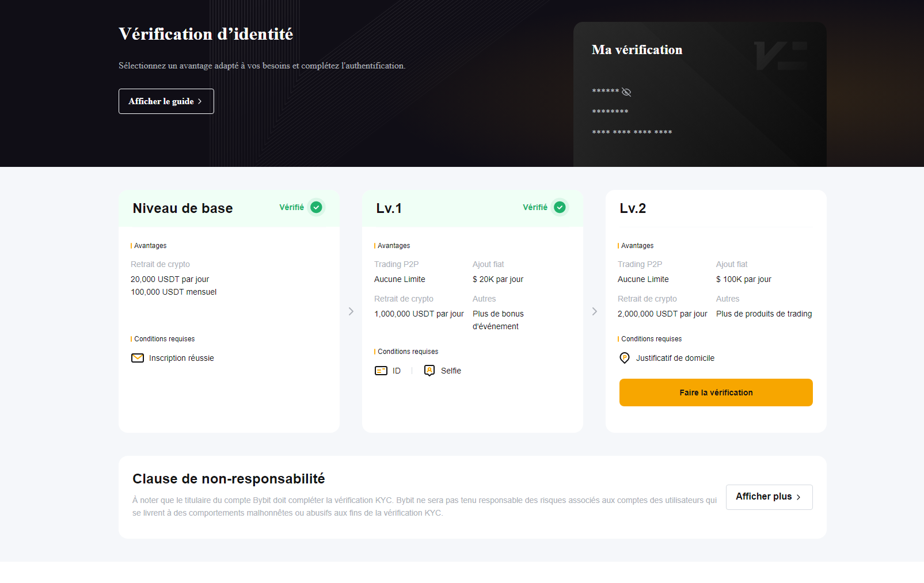Select the Lv.1 card header
This screenshot has height=583, width=924.
[x=389, y=208]
